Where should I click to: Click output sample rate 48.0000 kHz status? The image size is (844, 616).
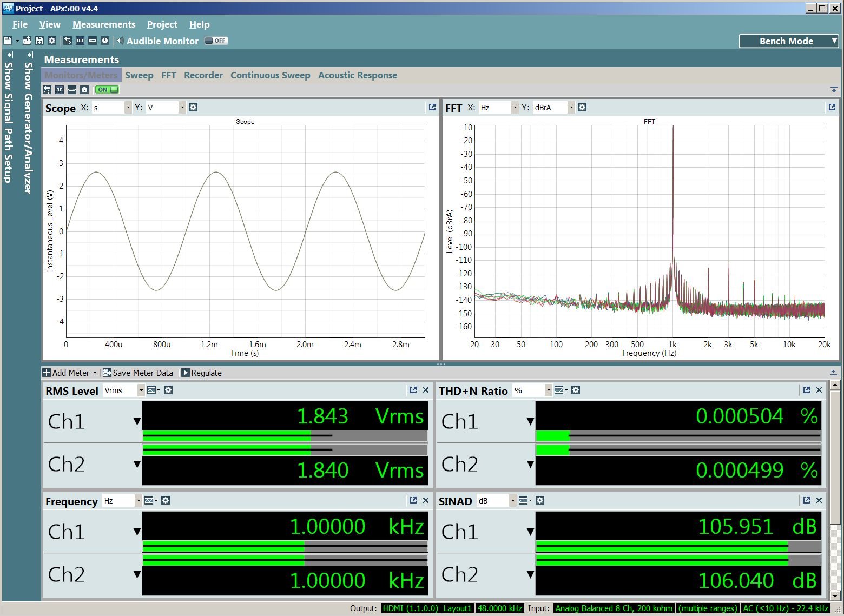(x=499, y=608)
